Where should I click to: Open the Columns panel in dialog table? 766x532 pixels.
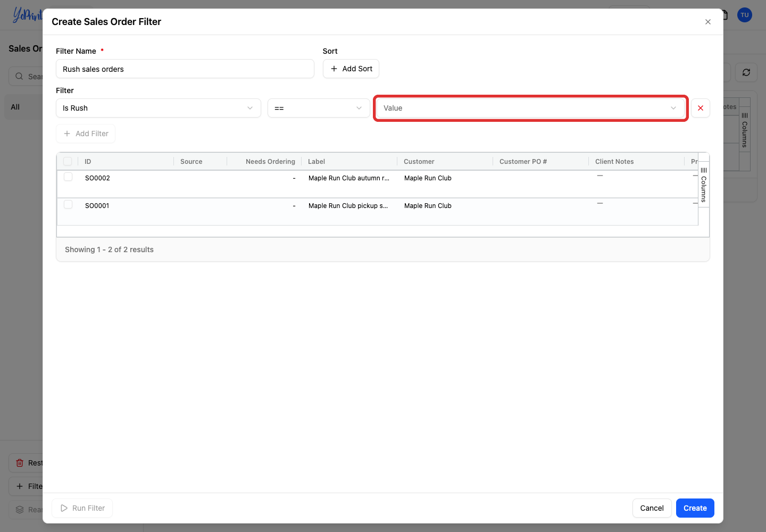coord(703,184)
